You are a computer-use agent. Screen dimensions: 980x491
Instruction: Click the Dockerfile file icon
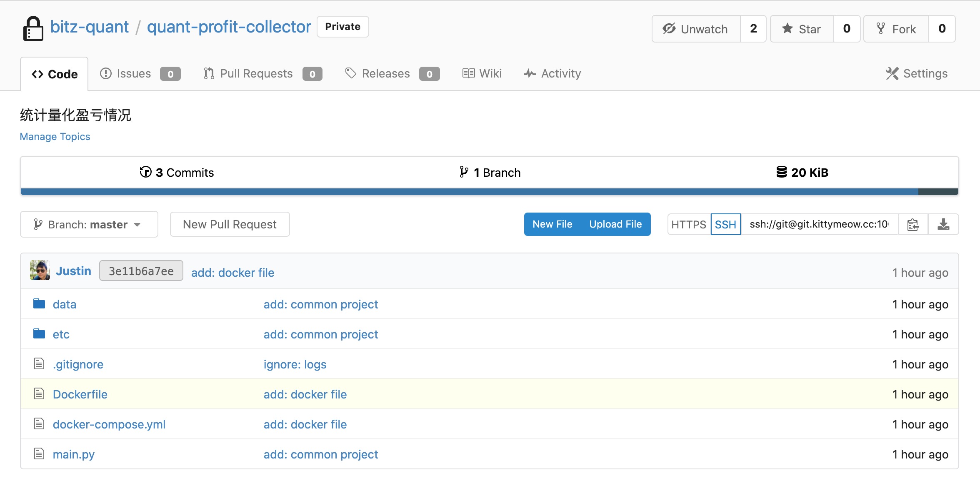[x=39, y=394]
